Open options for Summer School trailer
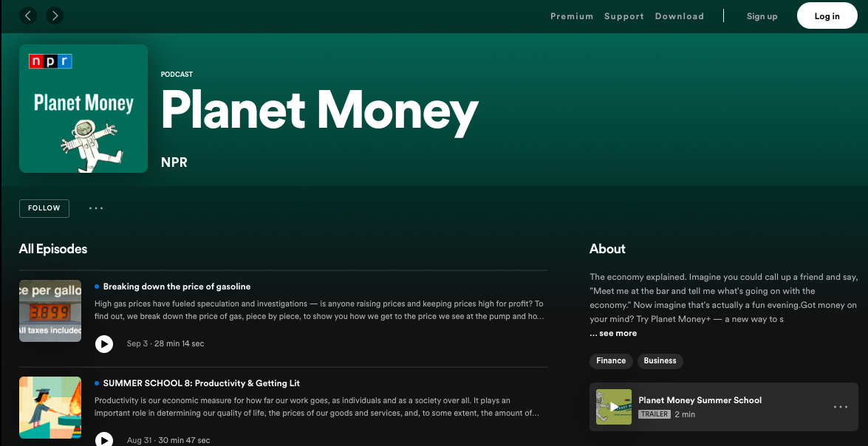Screen dimensions: 868x446 tap(841, 407)
